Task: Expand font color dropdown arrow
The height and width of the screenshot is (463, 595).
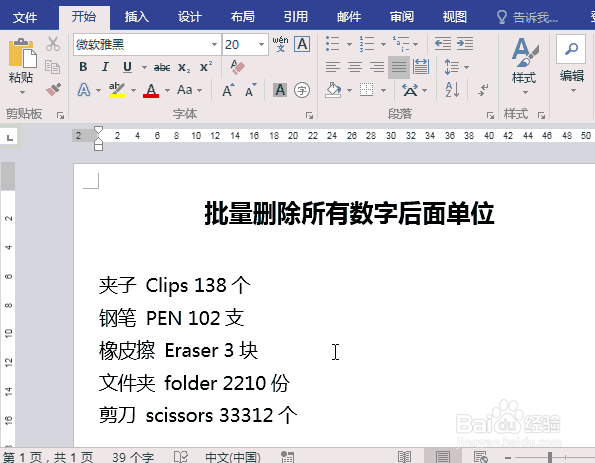Action: point(167,90)
